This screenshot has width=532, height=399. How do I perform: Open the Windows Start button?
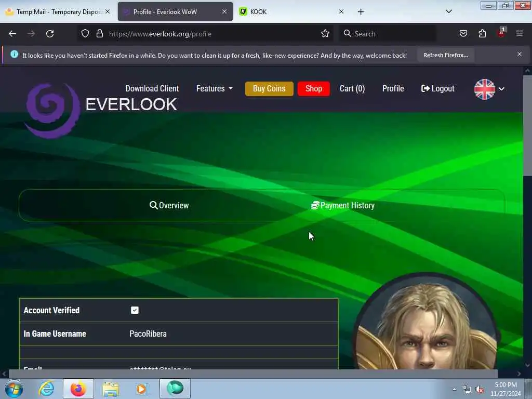point(14,389)
